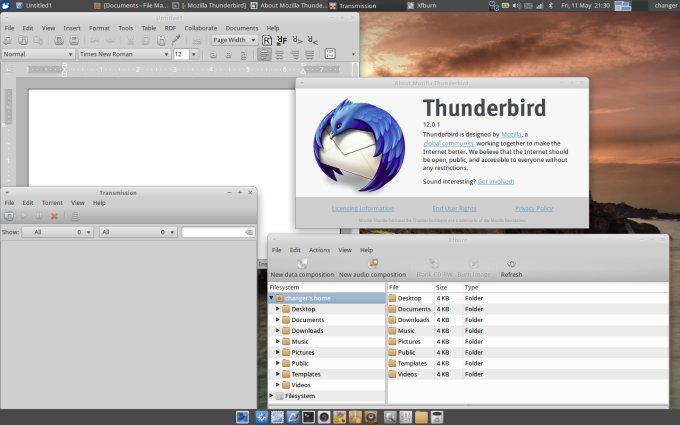Collapse changer's home tree node
The width and height of the screenshot is (680, 425).
coord(272,298)
